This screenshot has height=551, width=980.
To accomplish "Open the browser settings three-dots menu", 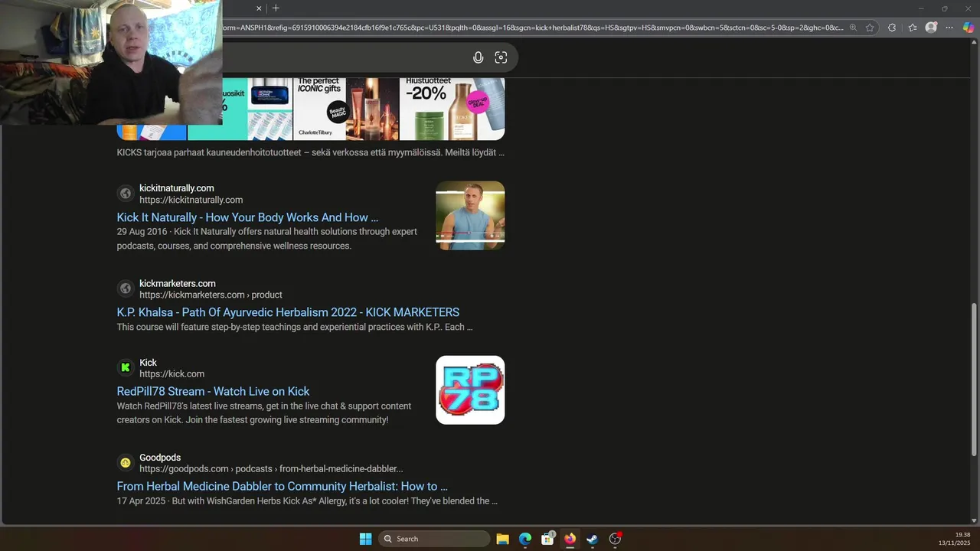I will click(950, 28).
